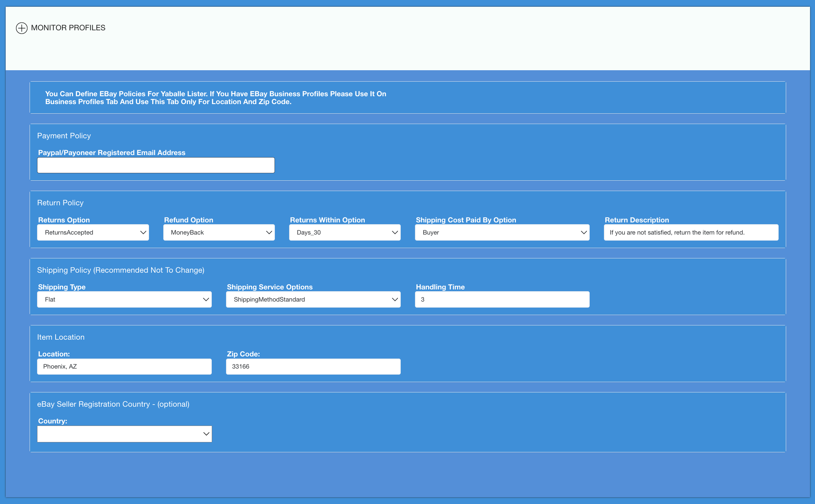
Task: Open the Returns Within Option Days_30 dropdown
Action: tap(344, 232)
